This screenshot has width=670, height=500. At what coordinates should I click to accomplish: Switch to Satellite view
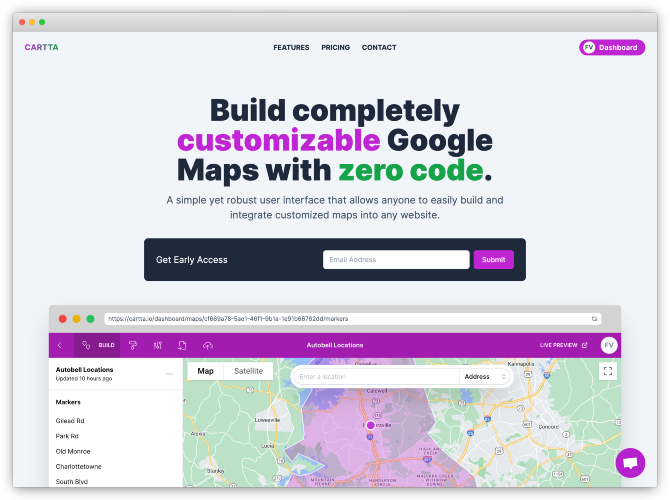tap(248, 371)
